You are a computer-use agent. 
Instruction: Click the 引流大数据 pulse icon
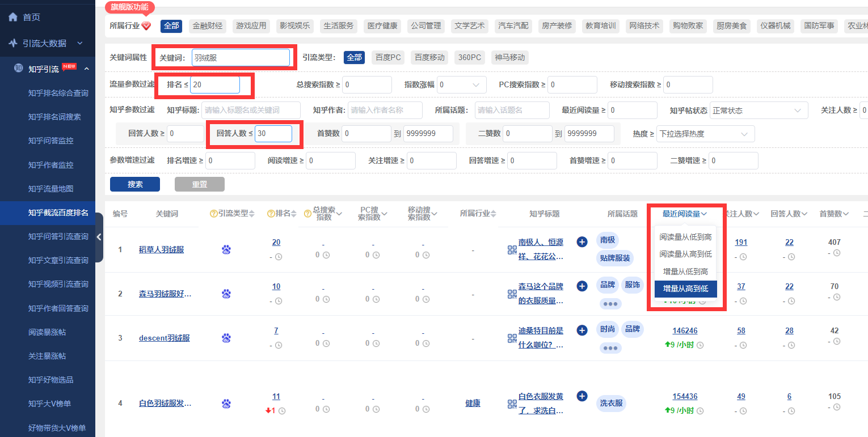[x=13, y=43]
